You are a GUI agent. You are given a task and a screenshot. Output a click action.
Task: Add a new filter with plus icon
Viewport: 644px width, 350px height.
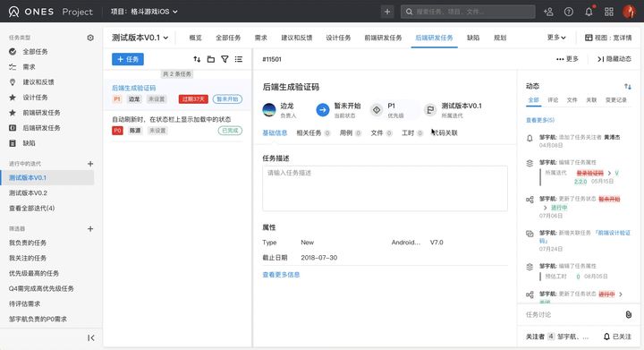point(90,228)
